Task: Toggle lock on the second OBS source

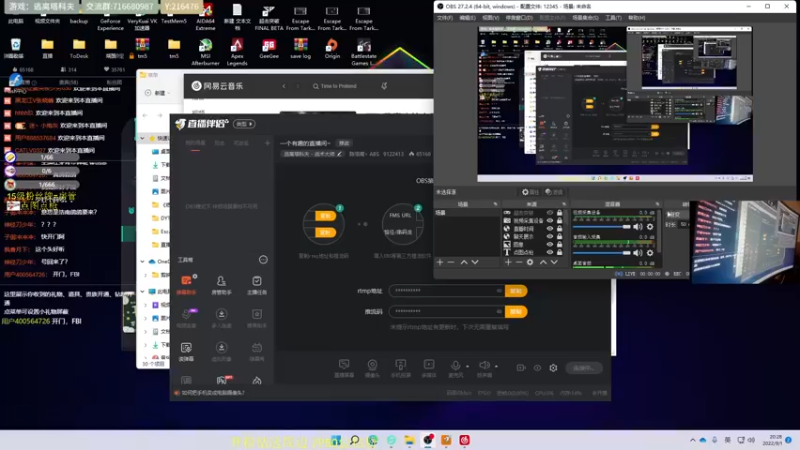Action: (x=560, y=220)
